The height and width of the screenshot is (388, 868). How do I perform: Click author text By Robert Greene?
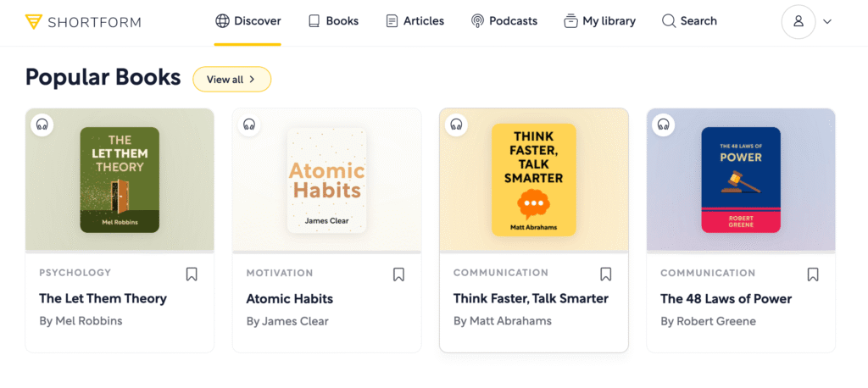point(708,321)
